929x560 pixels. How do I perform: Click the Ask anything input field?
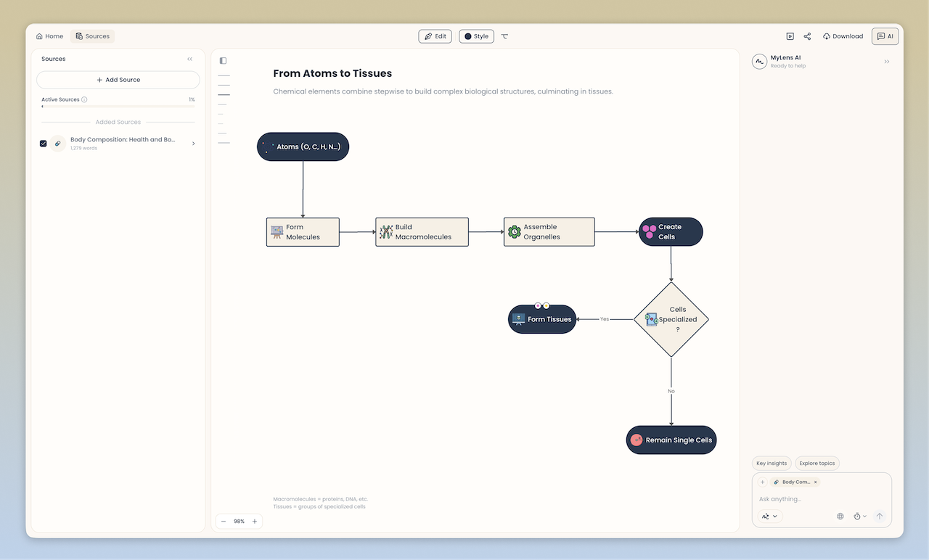click(813, 498)
